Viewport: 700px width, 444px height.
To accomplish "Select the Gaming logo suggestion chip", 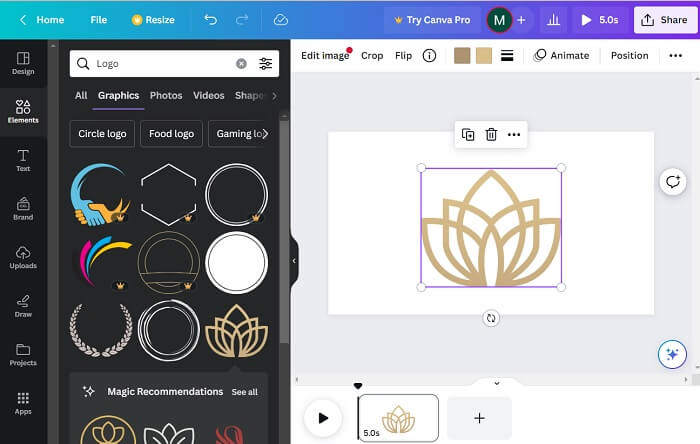I will click(x=237, y=133).
